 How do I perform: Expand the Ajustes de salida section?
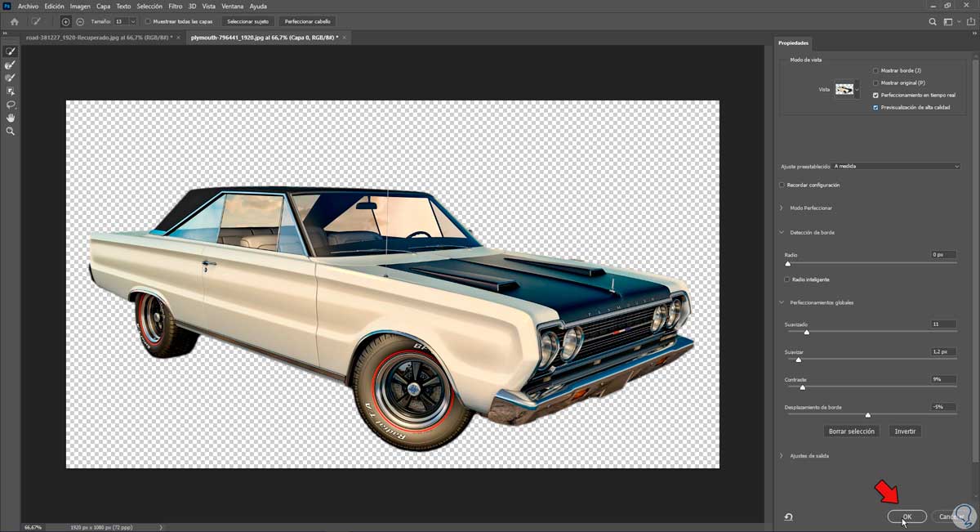pos(782,456)
